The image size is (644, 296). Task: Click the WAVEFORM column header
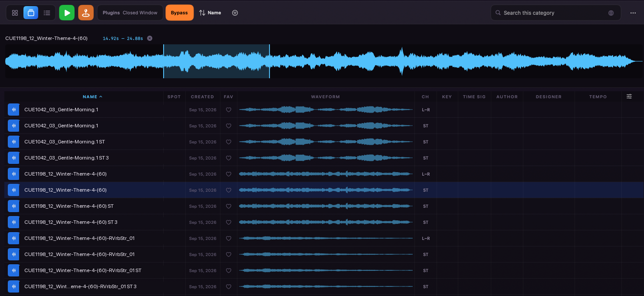325,97
